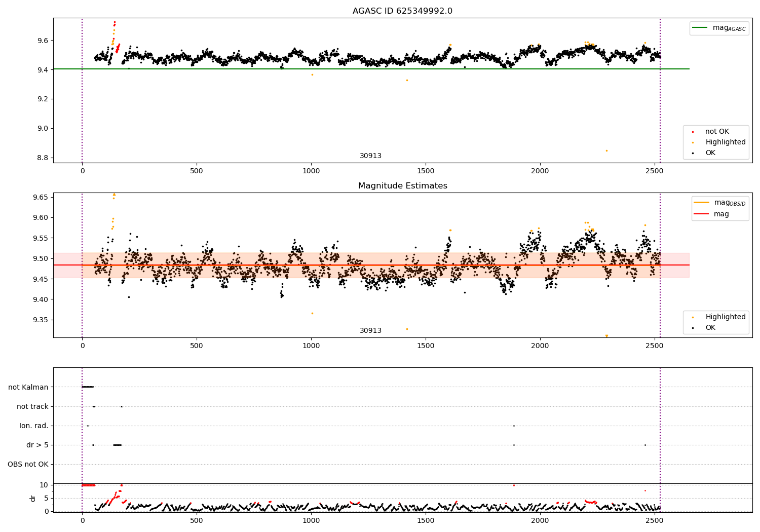Click the 9.65 y-axis tick in Magnitude Estimates plot
This screenshot has height=532, width=760.
40,198
